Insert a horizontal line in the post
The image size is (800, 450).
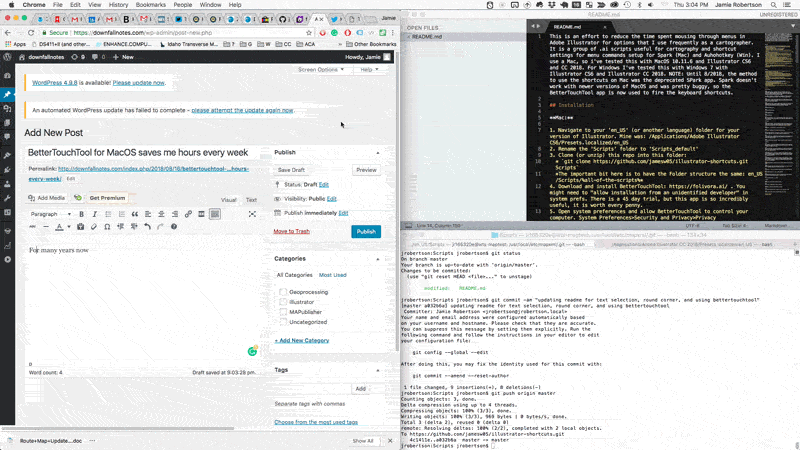pyautogui.click(x=46, y=227)
